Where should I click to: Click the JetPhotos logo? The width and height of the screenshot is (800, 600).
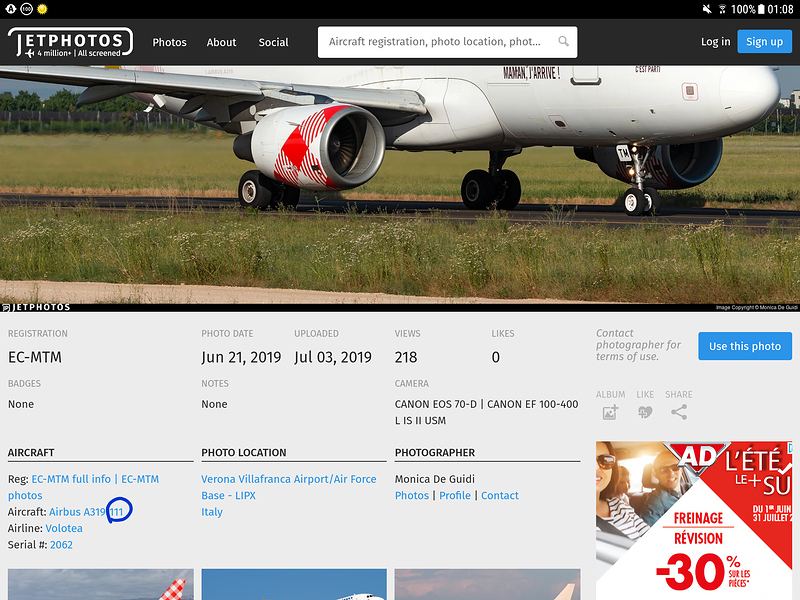[x=70, y=42]
